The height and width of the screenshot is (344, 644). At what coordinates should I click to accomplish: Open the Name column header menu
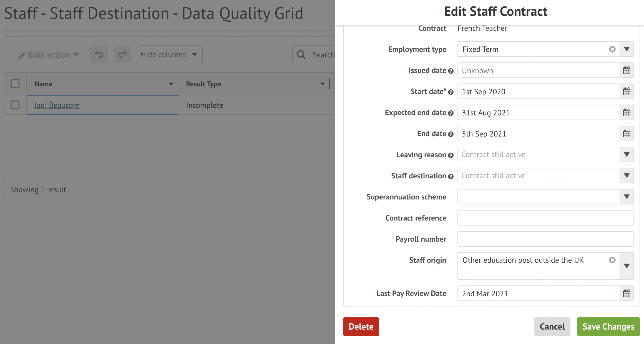pyautogui.click(x=171, y=84)
